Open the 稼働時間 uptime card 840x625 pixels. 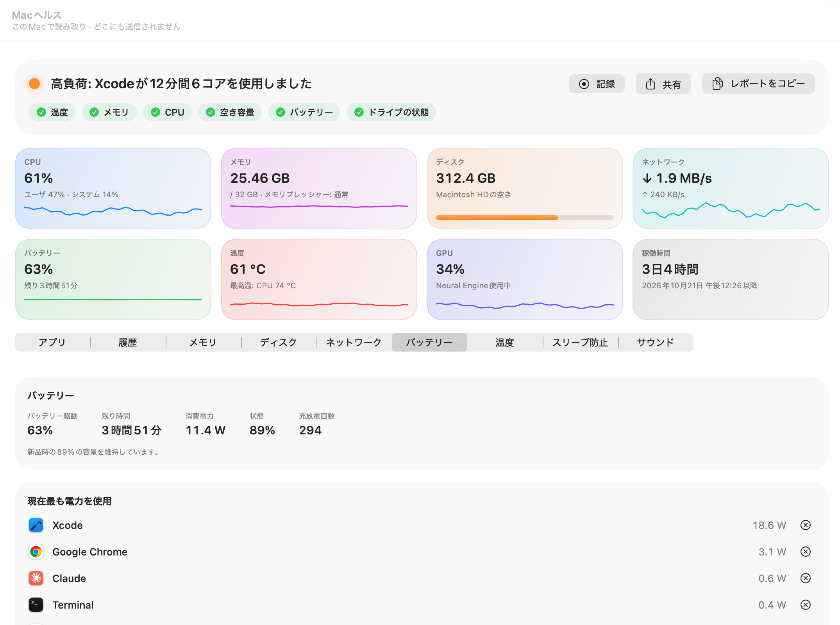731,279
